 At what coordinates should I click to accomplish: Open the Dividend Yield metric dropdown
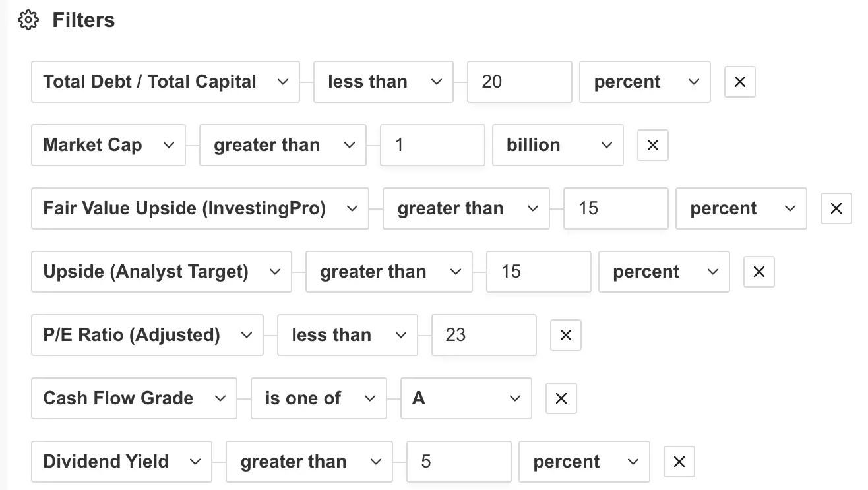(122, 462)
